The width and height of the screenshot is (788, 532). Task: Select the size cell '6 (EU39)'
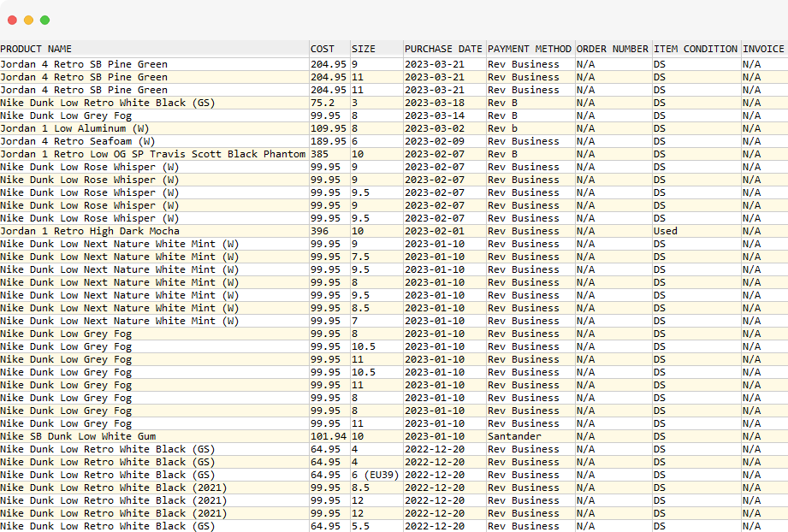click(375, 475)
